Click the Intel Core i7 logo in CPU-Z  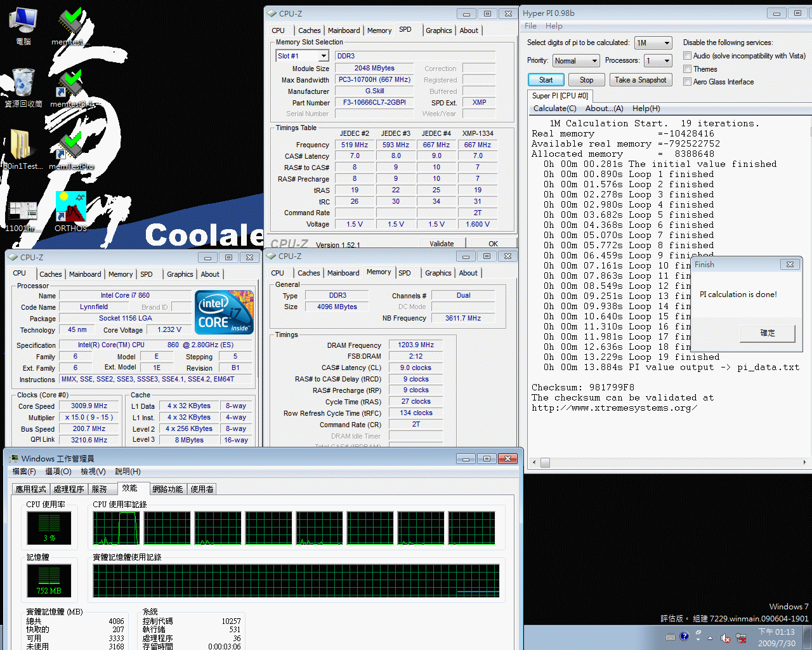225,312
